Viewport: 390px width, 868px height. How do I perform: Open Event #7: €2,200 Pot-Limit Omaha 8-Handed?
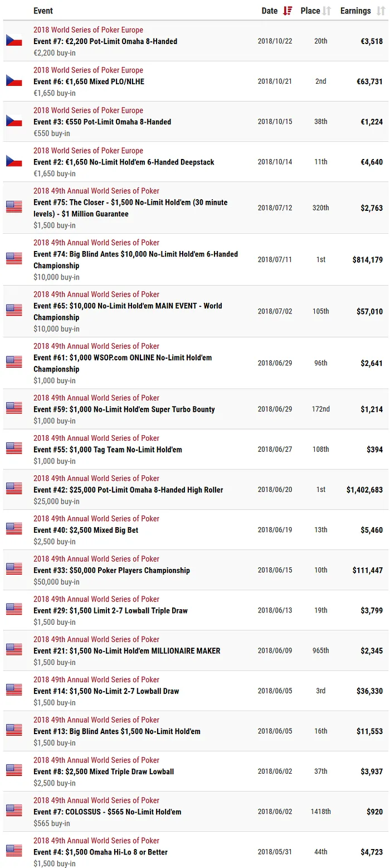pyautogui.click(x=105, y=41)
